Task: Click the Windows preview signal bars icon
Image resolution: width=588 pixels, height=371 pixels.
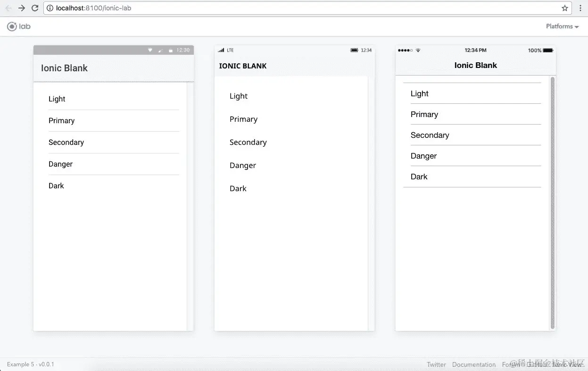Action: click(x=221, y=50)
